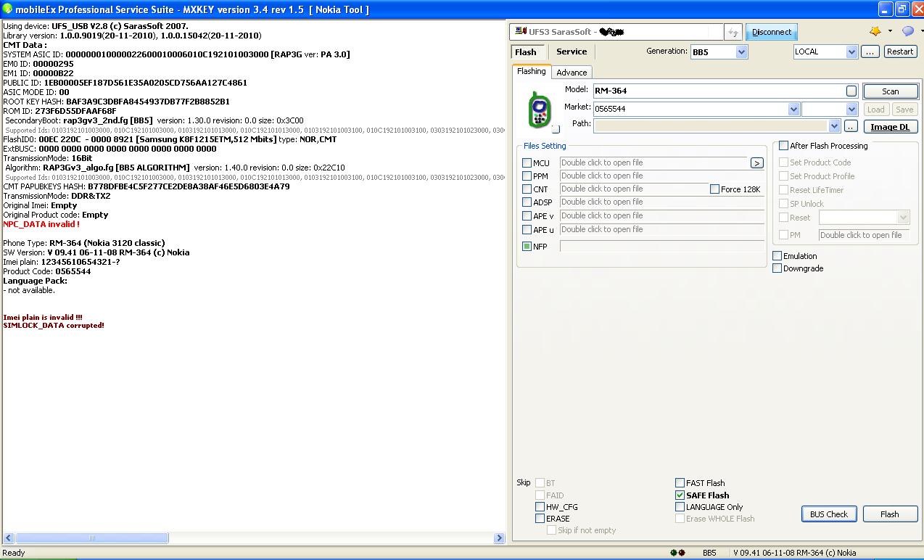
Task: Click the Disconnect button
Action: (x=771, y=32)
